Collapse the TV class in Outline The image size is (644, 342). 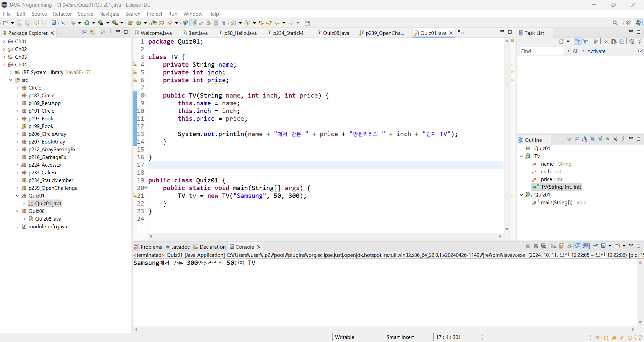(x=521, y=156)
